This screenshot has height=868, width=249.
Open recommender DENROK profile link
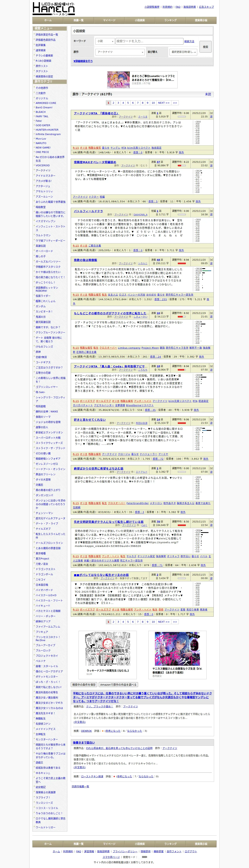86,731
